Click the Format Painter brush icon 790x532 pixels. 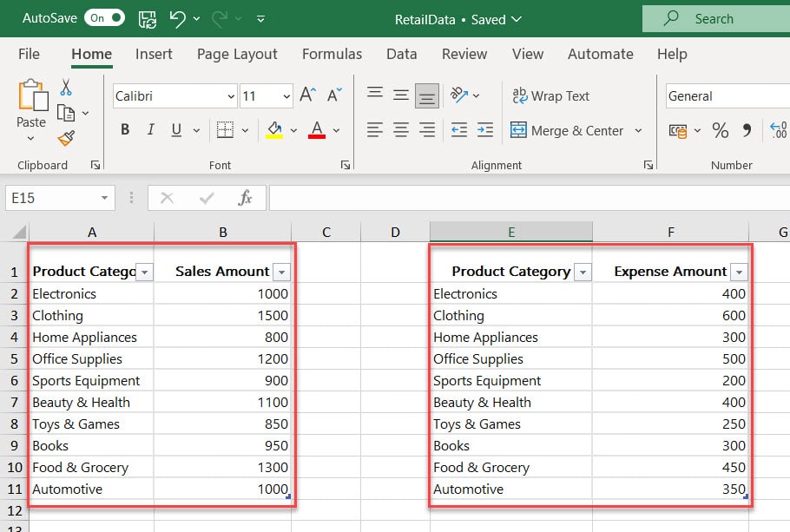coord(66,138)
